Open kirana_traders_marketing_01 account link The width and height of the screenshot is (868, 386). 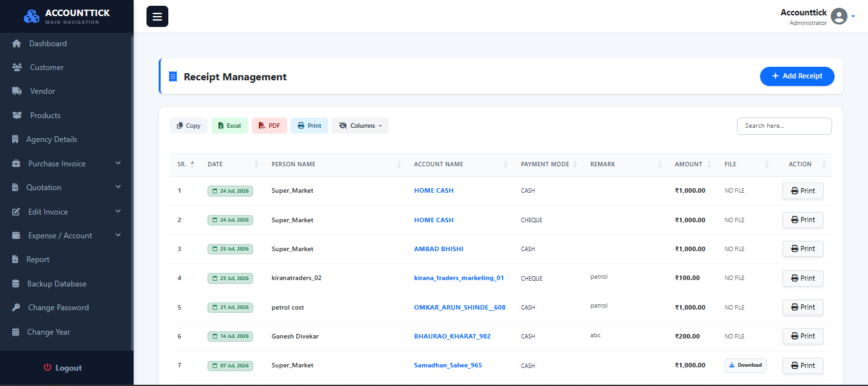[x=459, y=278]
